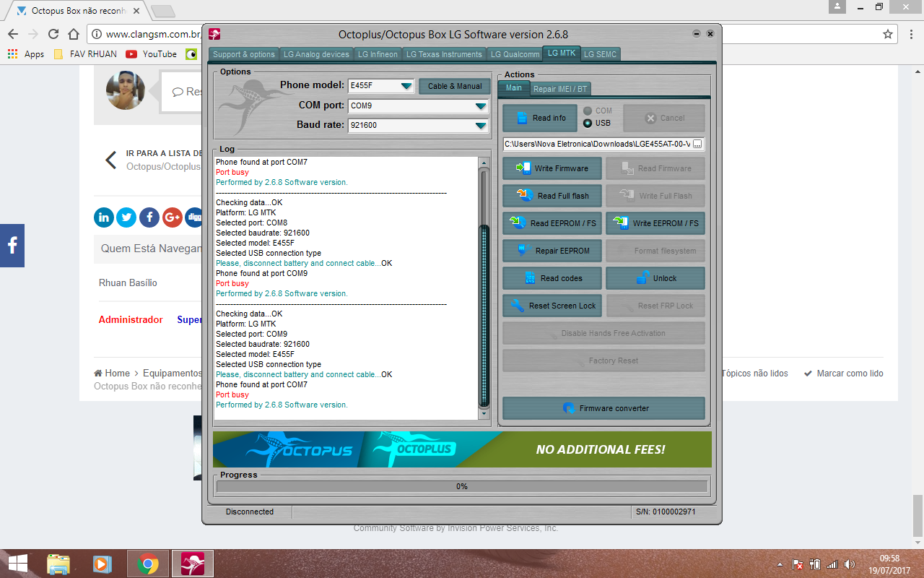Click Write EEPROM / FS button
This screenshot has height=578, width=924.
coord(655,223)
